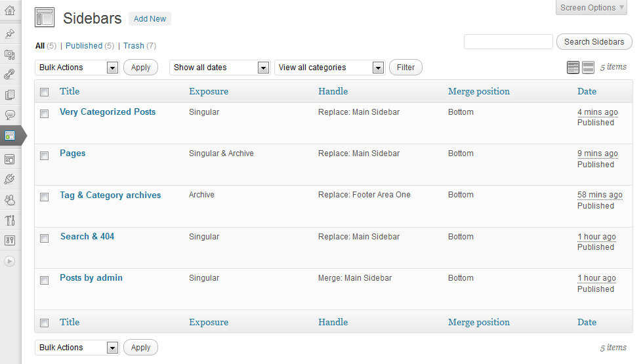Switch to excerpt view icon
The height and width of the screenshot is (364, 643).
(x=588, y=67)
